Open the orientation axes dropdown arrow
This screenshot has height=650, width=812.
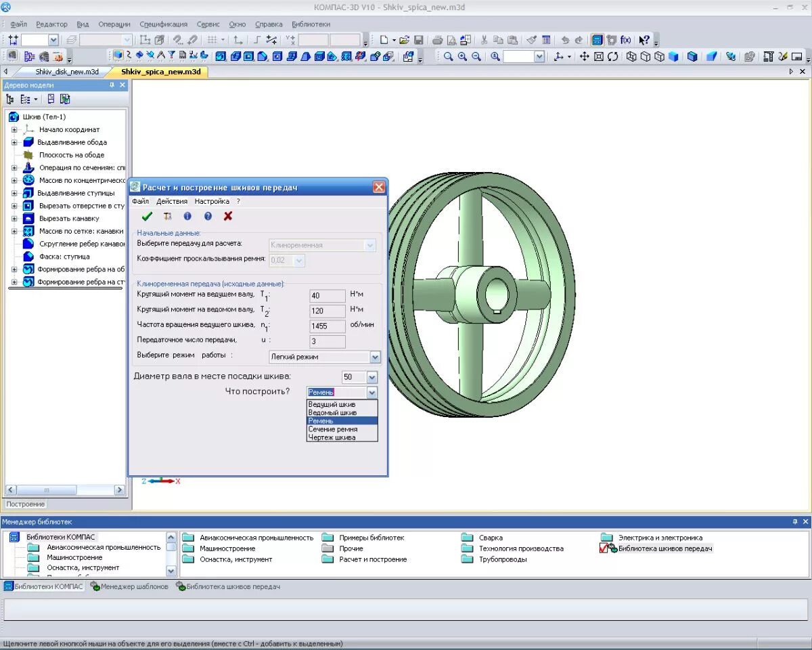tap(569, 57)
